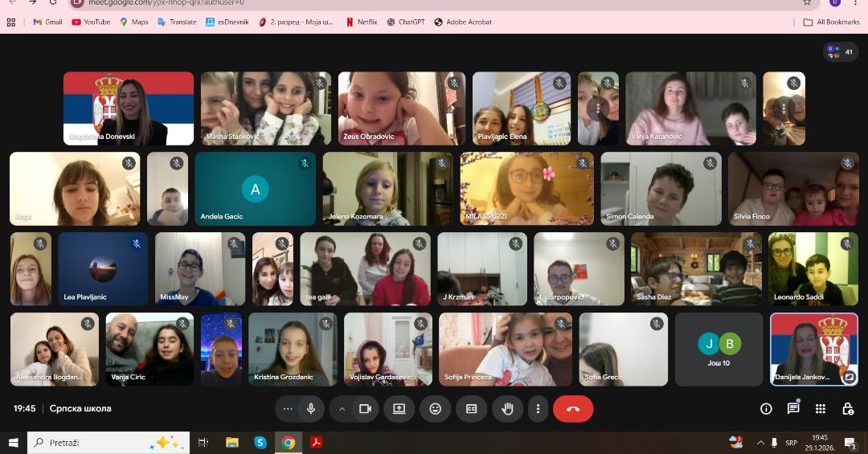The height and width of the screenshot is (454, 868).
Task: Toggle the microphone on or off
Action: [x=310, y=409]
